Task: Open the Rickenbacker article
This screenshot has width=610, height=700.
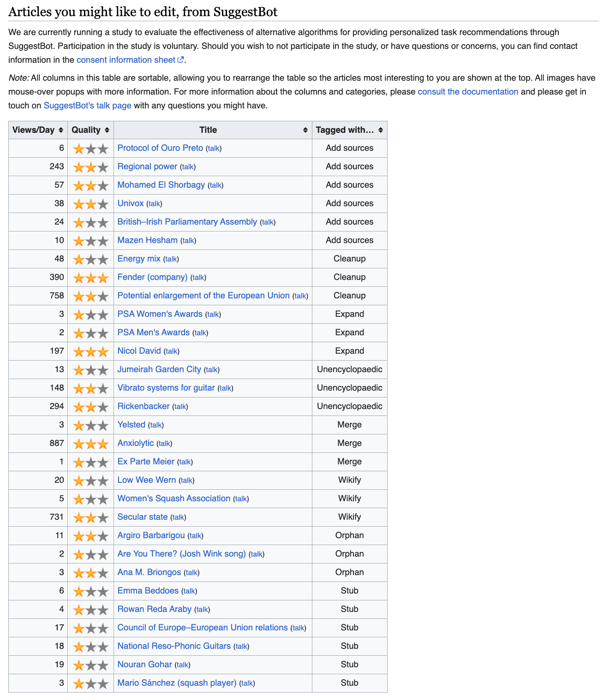Action: pos(144,406)
